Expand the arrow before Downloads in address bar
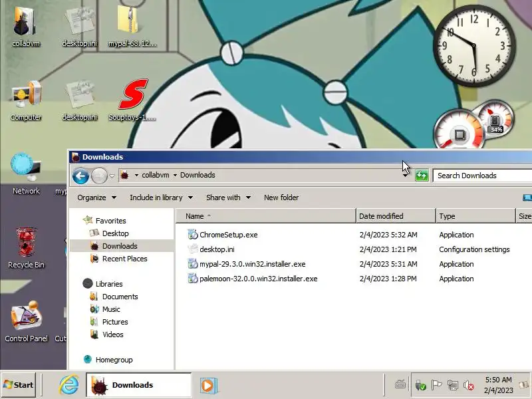 (x=175, y=175)
